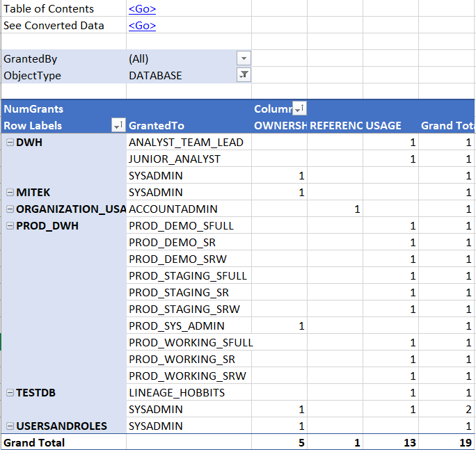Click the GrantedTo field header
The image size is (476, 450).
coord(157,126)
